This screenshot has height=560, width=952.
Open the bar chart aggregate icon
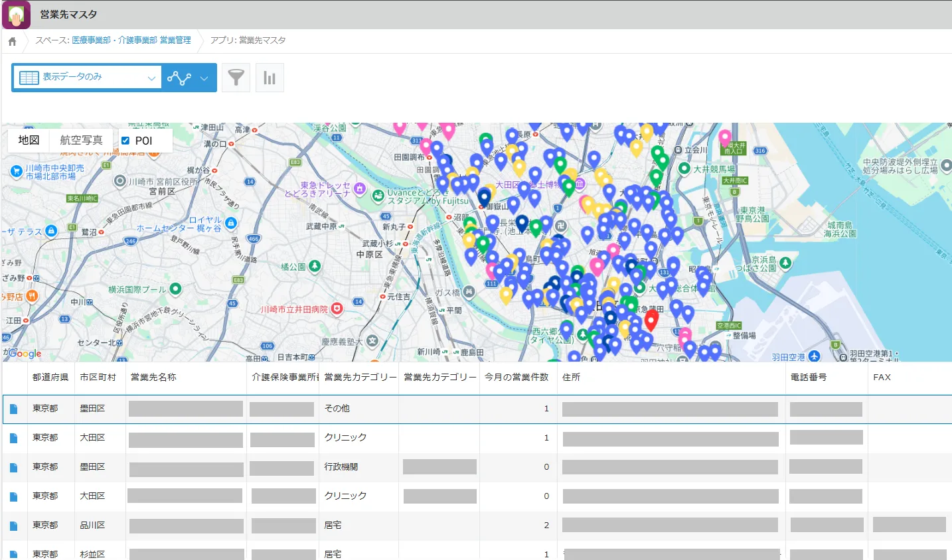click(x=270, y=78)
